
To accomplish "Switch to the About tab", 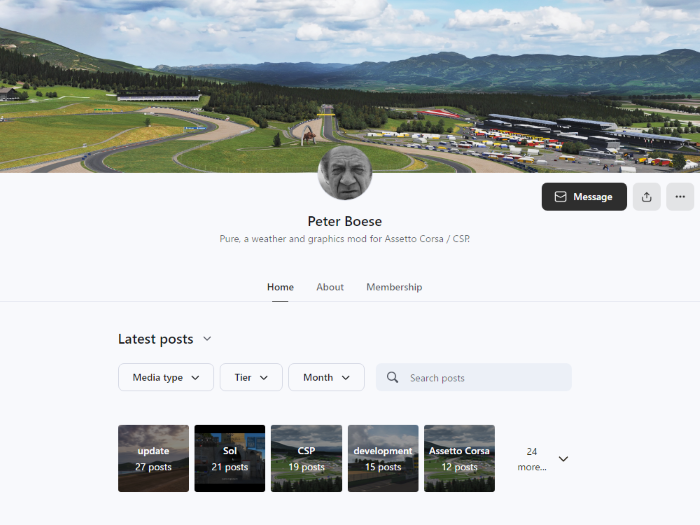I will pos(330,287).
